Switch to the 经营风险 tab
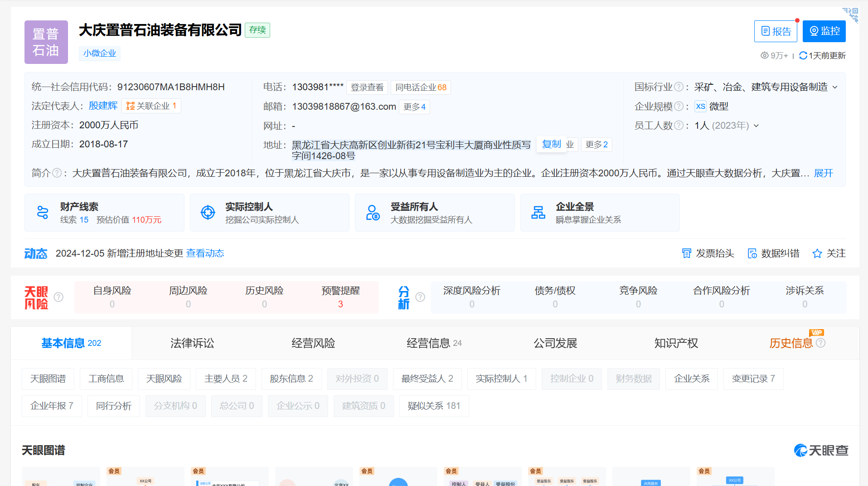Image resolution: width=868 pixels, height=486 pixels. tap(313, 343)
